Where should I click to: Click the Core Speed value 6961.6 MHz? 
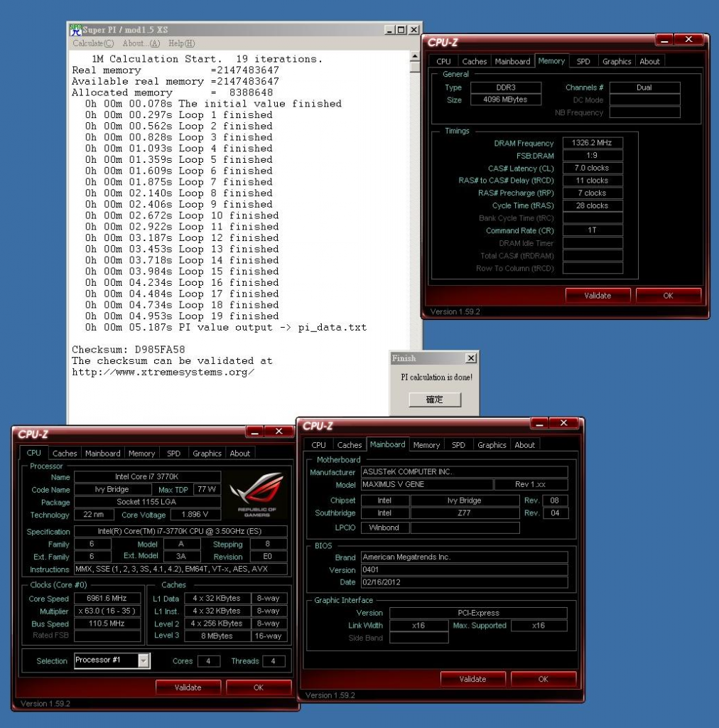tap(107, 598)
